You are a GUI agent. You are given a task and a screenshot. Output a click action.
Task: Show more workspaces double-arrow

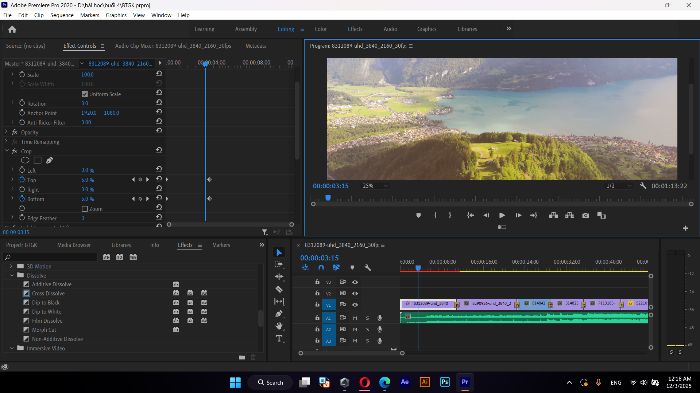pyautogui.click(x=508, y=29)
